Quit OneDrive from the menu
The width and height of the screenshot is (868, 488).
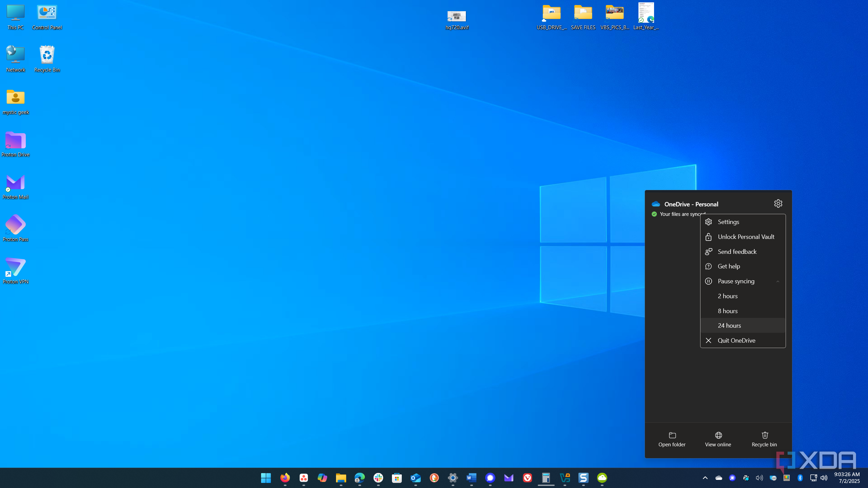click(x=743, y=340)
